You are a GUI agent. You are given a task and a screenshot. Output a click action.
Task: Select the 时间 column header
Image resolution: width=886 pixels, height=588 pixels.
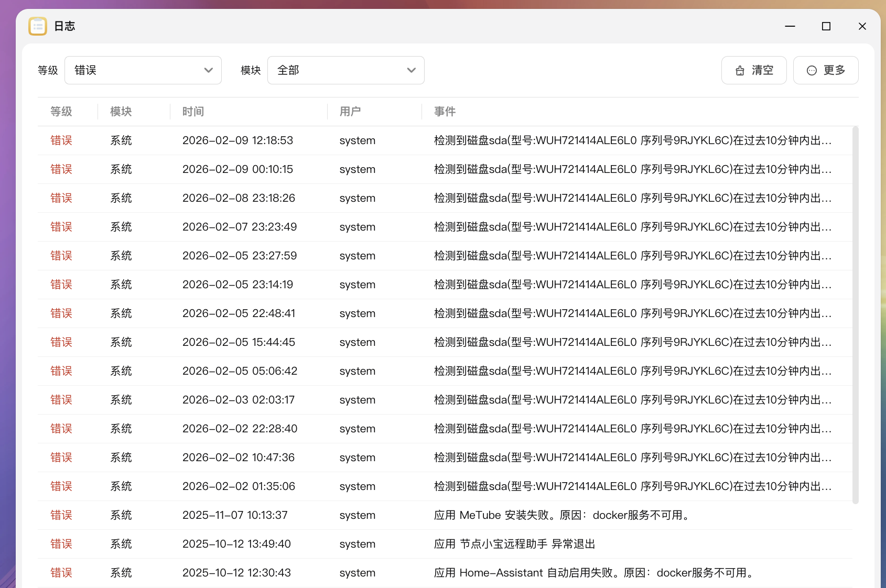click(x=192, y=111)
